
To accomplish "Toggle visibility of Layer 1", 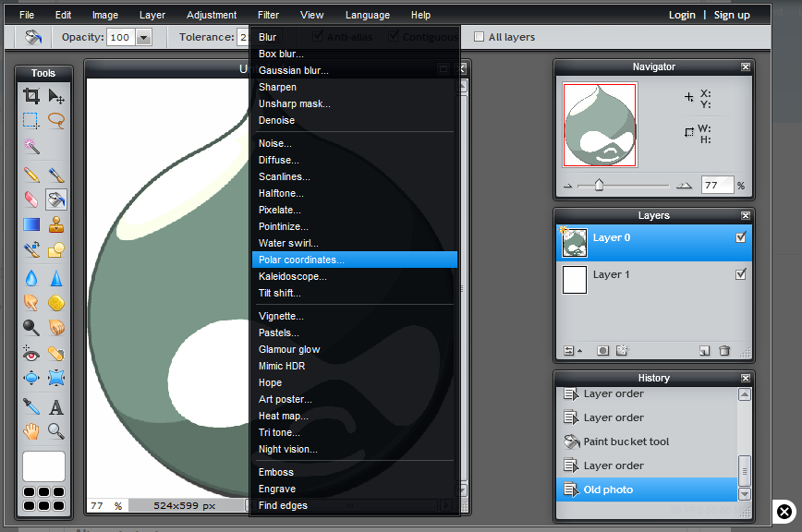I will (741, 274).
